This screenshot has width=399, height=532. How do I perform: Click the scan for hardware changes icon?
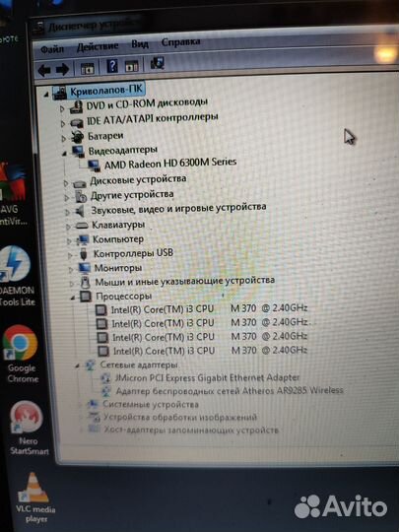click(x=157, y=63)
